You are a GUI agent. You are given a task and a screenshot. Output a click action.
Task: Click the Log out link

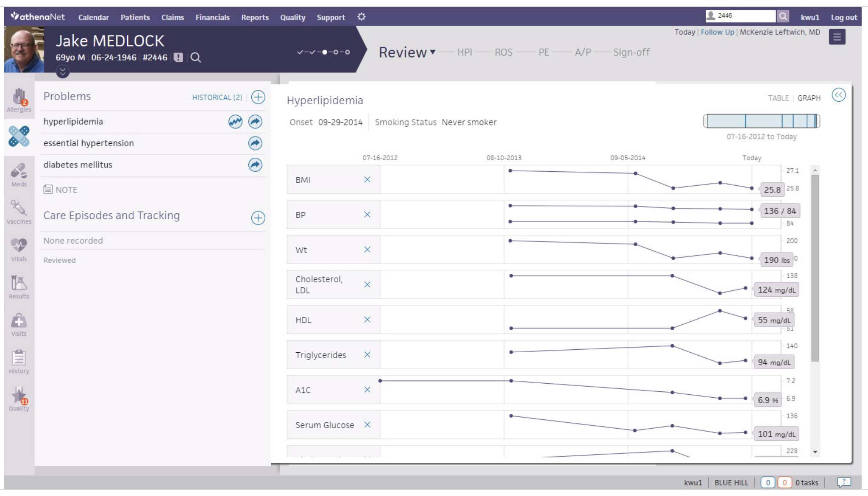(x=843, y=17)
